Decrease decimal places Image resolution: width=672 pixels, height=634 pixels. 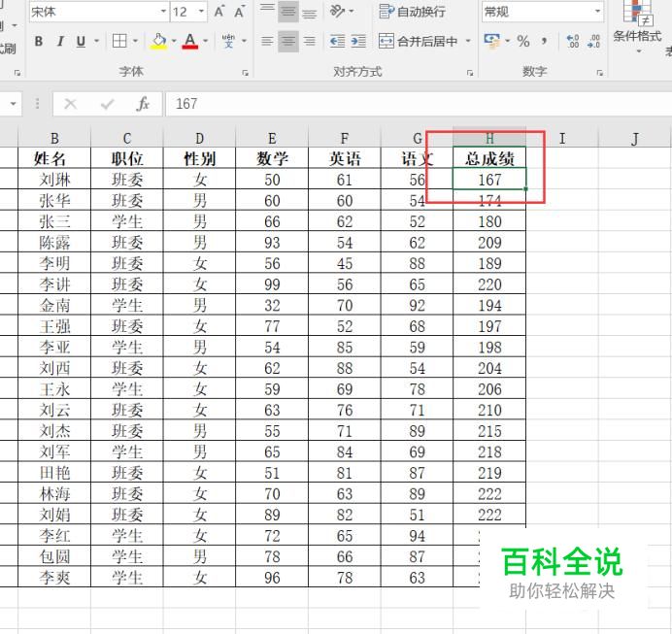tap(593, 42)
